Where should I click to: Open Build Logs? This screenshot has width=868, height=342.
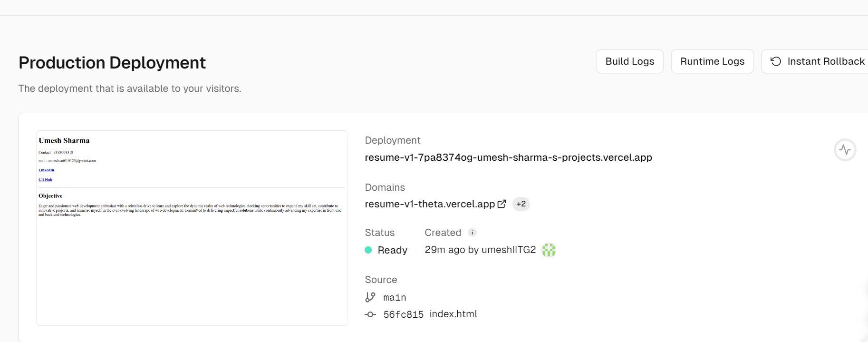tap(629, 61)
